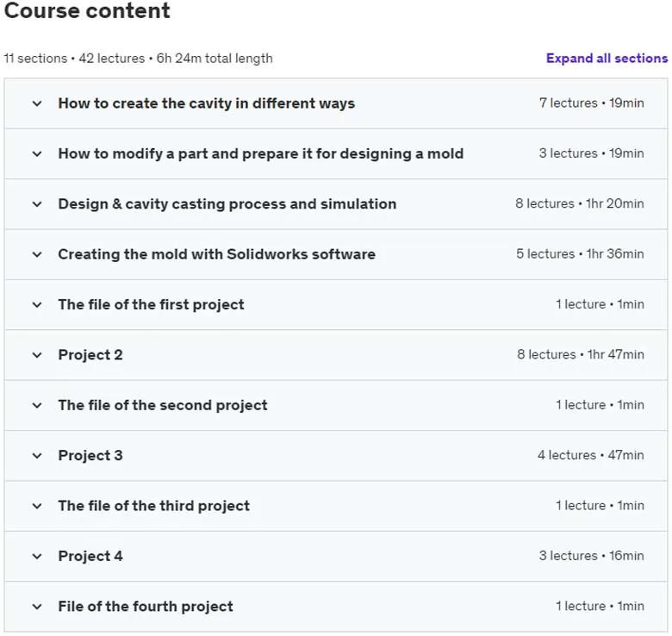Open 'Creating the mold with Solidworks software' title
This screenshot has width=672, height=636.
coord(217,254)
